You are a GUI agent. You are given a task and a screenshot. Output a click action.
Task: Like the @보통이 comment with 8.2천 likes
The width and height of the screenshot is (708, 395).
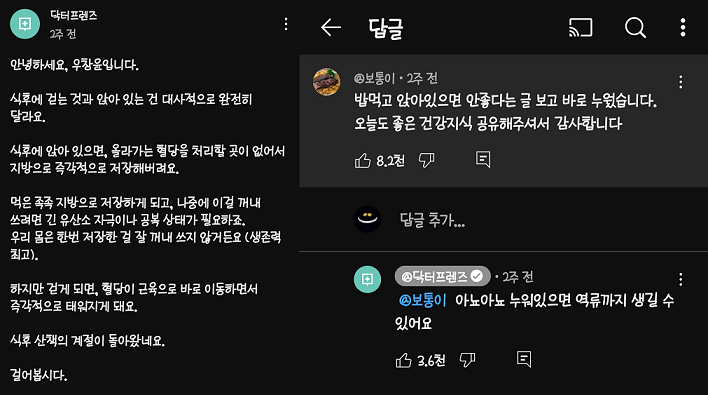(x=363, y=160)
